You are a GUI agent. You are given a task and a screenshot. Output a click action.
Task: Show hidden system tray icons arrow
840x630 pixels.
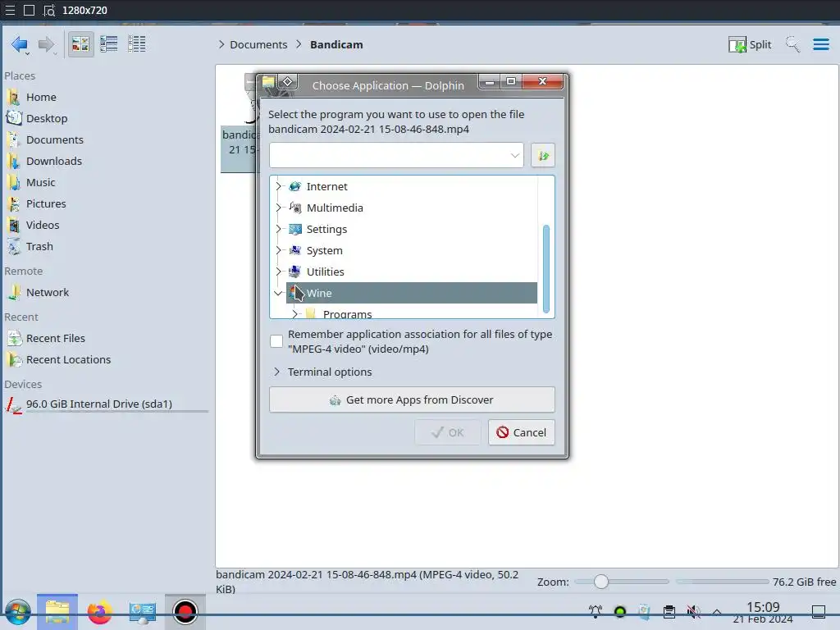coord(717,611)
